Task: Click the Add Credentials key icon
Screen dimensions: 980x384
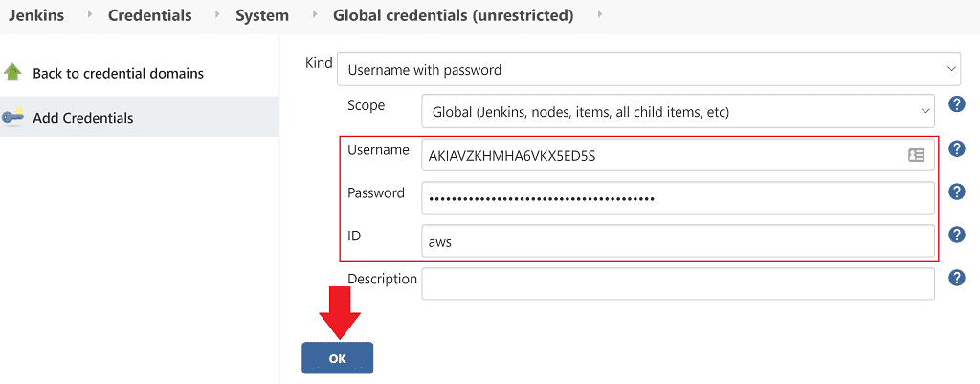Action: (12, 118)
